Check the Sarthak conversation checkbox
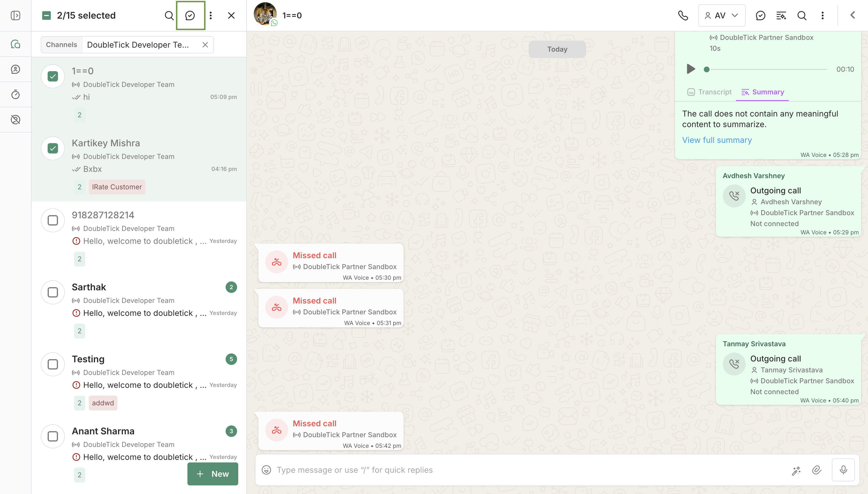This screenshot has width=868, height=494. point(53,292)
